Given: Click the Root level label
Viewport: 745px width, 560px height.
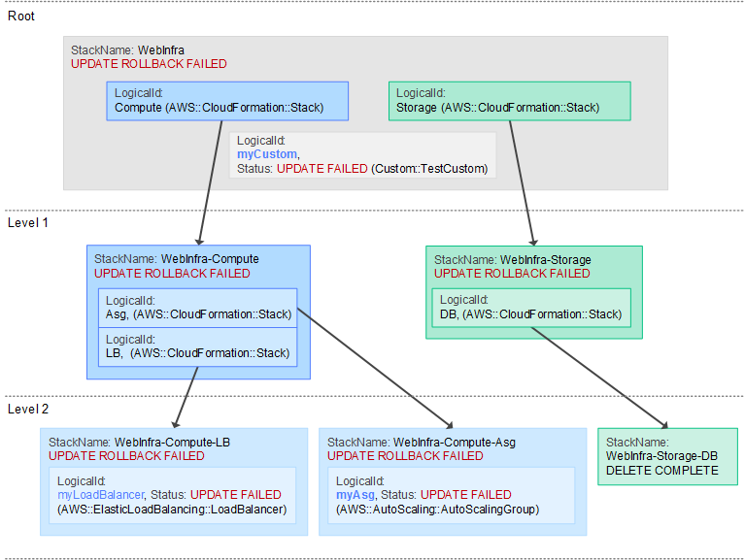Looking at the screenshot, I should 21,16.
